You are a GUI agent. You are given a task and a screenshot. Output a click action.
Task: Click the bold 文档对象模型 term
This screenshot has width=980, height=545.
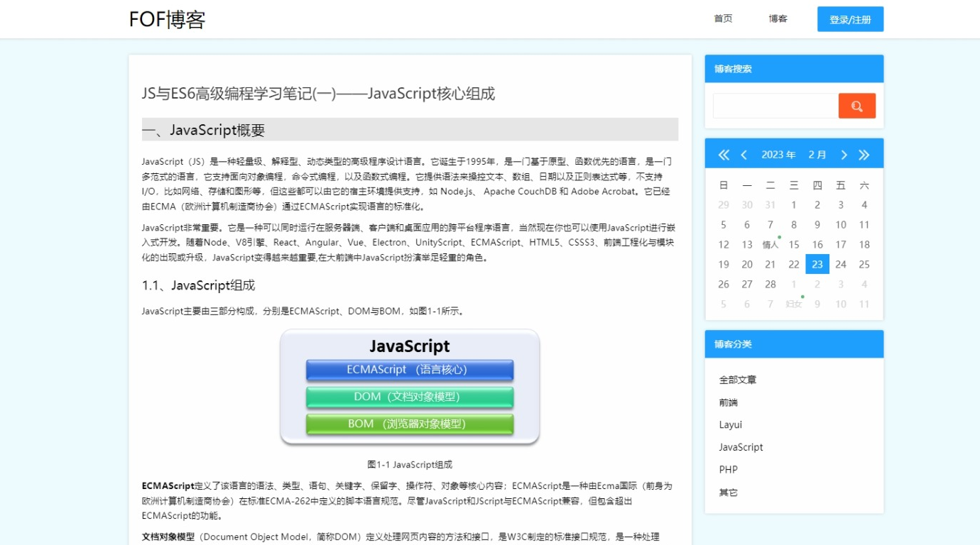tap(168, 536)
